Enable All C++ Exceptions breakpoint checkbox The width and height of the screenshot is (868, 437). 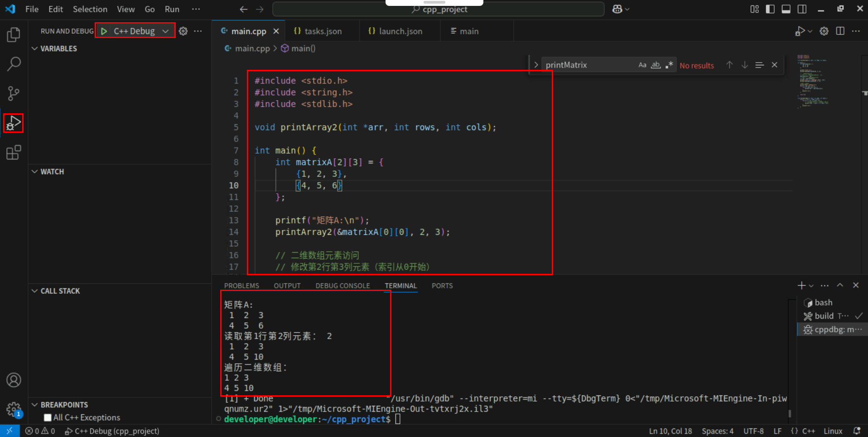pyautogui.click(x=48, y=418)
